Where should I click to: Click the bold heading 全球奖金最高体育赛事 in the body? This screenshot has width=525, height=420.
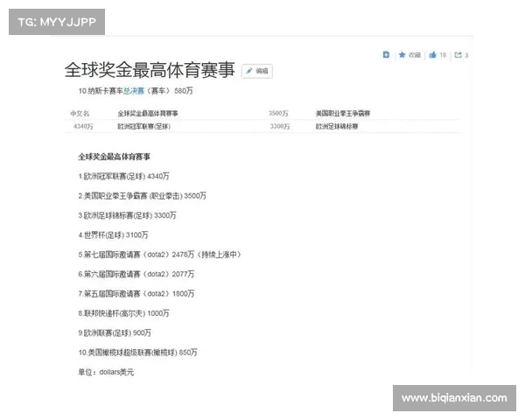(x=114, y=157)
